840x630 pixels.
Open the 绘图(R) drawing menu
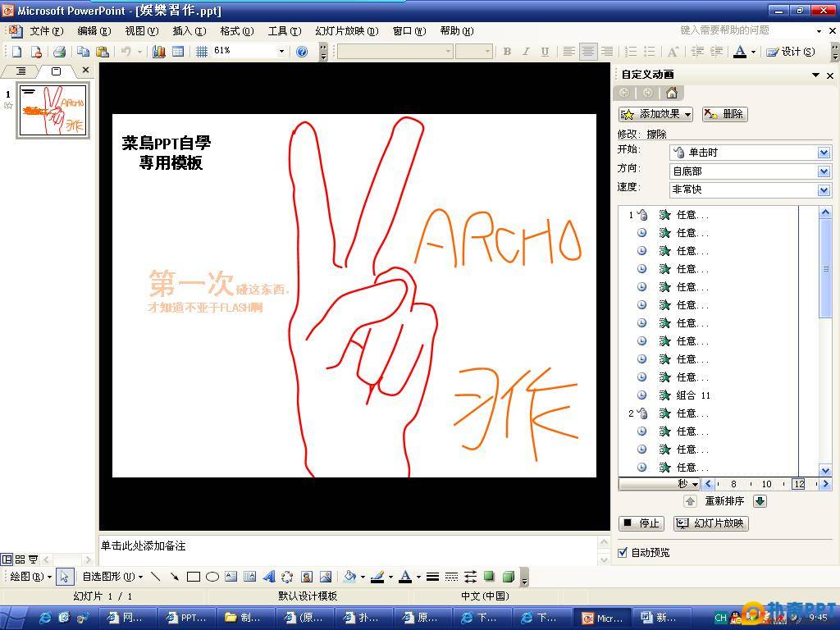[30, 577]
